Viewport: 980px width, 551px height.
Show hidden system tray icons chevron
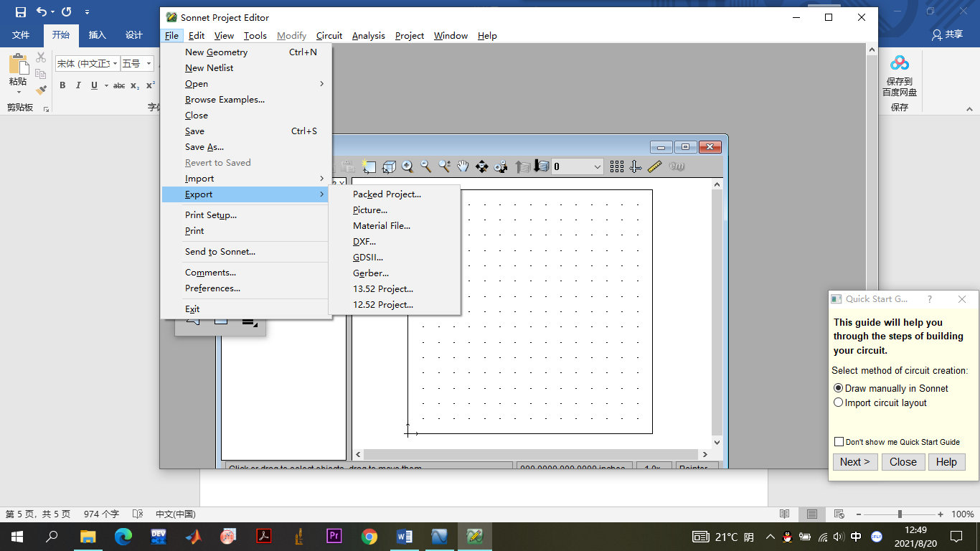[770, 537]
